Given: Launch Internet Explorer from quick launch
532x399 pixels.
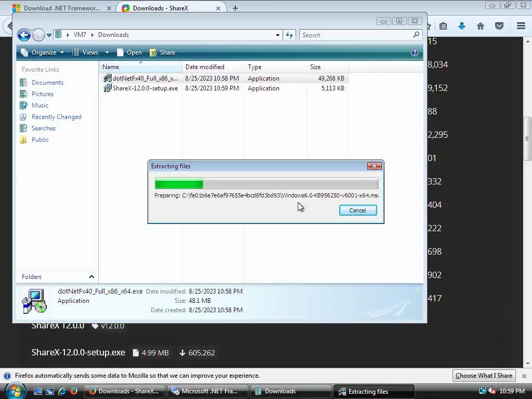Looking at the screenshot, I should point(62,391).
